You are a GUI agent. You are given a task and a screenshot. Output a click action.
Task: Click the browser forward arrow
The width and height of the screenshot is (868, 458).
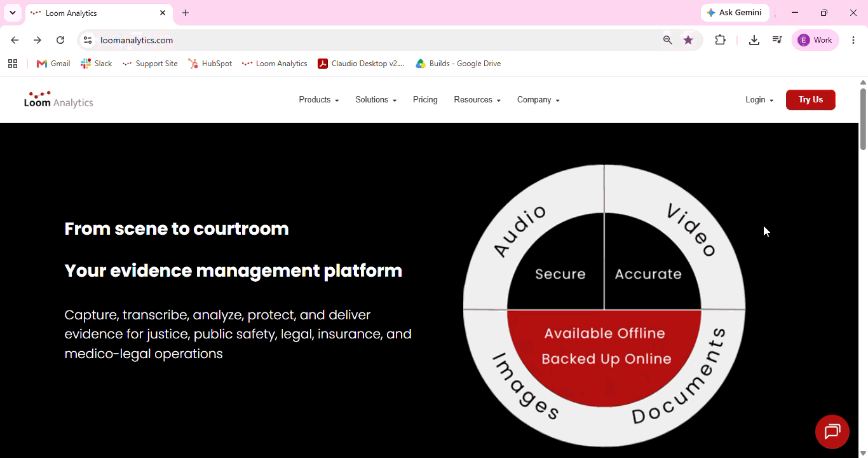point(37,40)
